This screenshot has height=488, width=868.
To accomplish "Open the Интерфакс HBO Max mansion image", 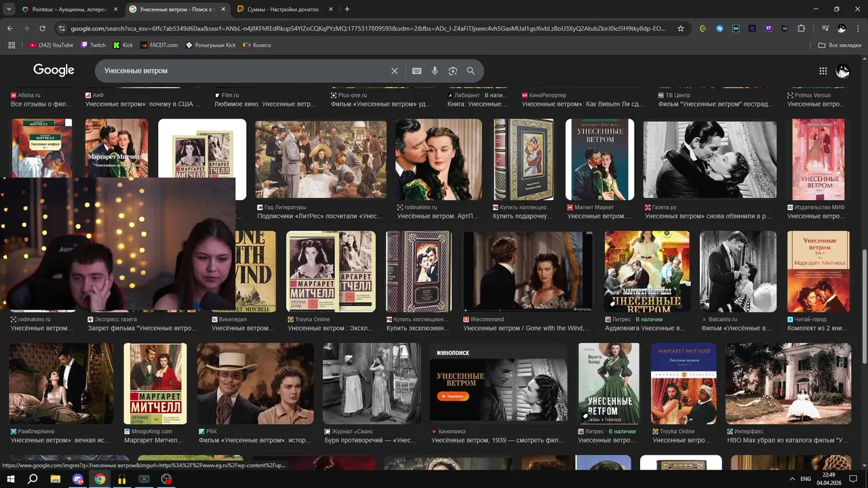I will [788, 384].
